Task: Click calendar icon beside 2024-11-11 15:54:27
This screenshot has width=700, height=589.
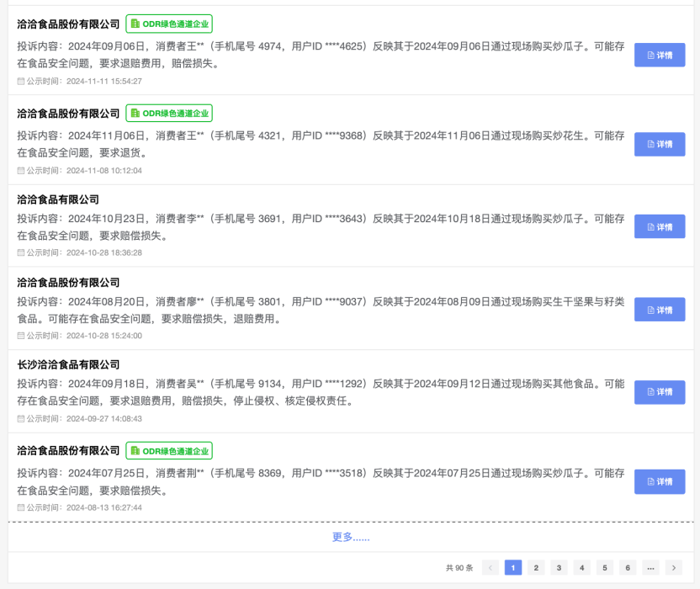Action: pos(20,82)
